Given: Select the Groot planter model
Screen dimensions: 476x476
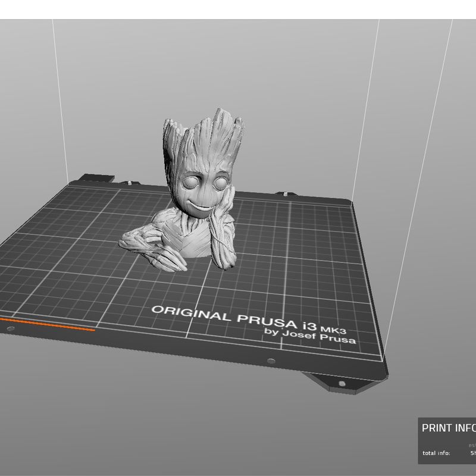Looking at the screenshot, I should coord(196,178).
